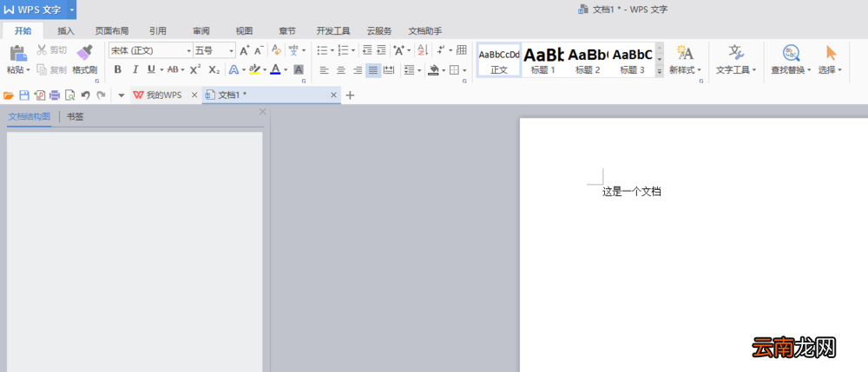Click the increase indent icon
This screenshot has width=868, height=372.
tap(381, 50)
